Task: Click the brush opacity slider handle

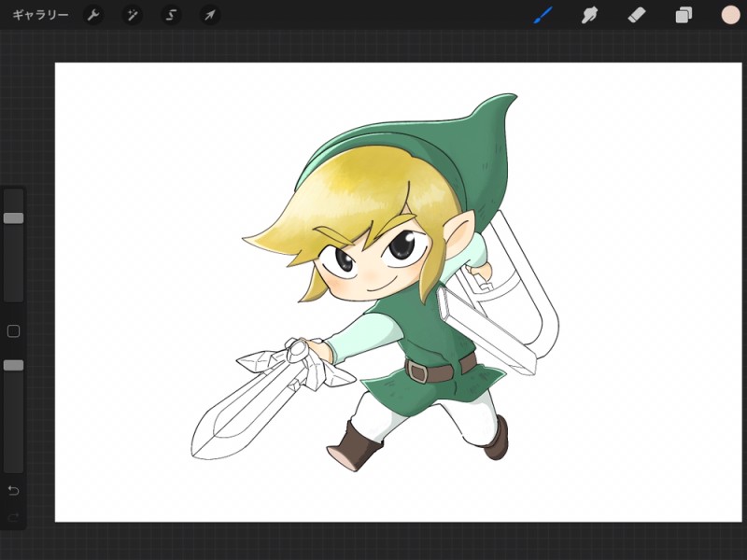Action: click(13, 365)
